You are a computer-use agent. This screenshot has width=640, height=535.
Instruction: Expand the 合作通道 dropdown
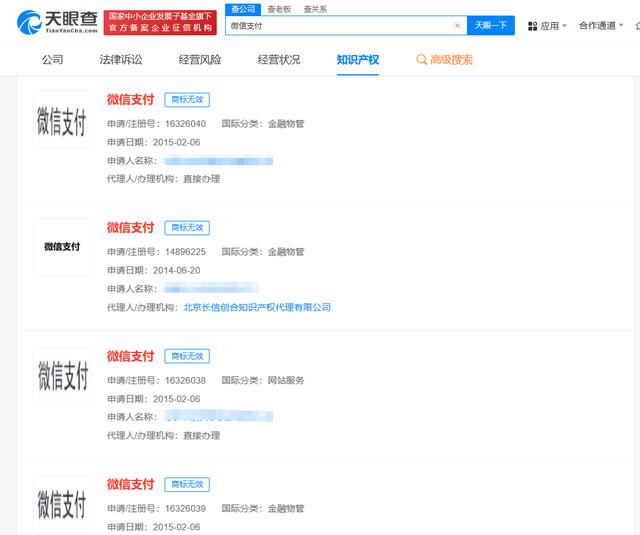point(601,26)
